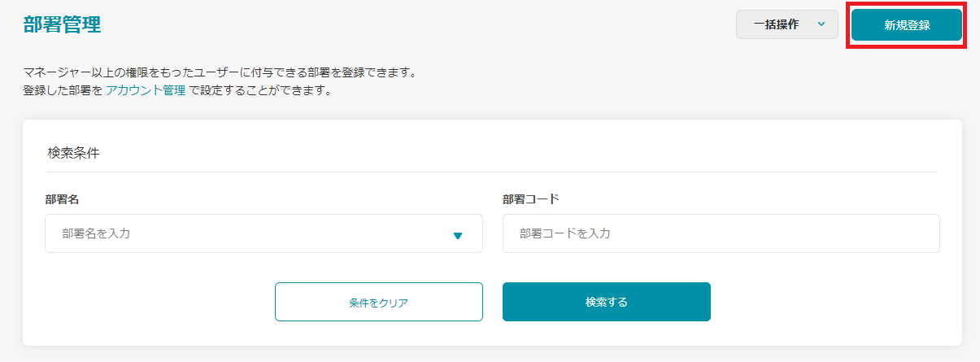980x362 pixels.
Task: Click the で設定することができます text after the link
Action: click(x=259, y=90)
